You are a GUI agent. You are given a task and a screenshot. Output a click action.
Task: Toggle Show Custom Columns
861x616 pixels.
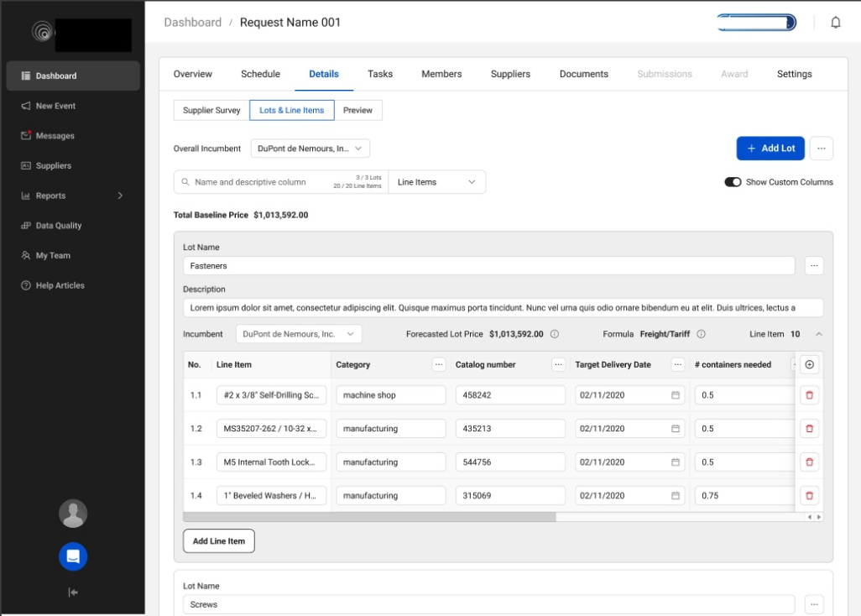point(733,181)
